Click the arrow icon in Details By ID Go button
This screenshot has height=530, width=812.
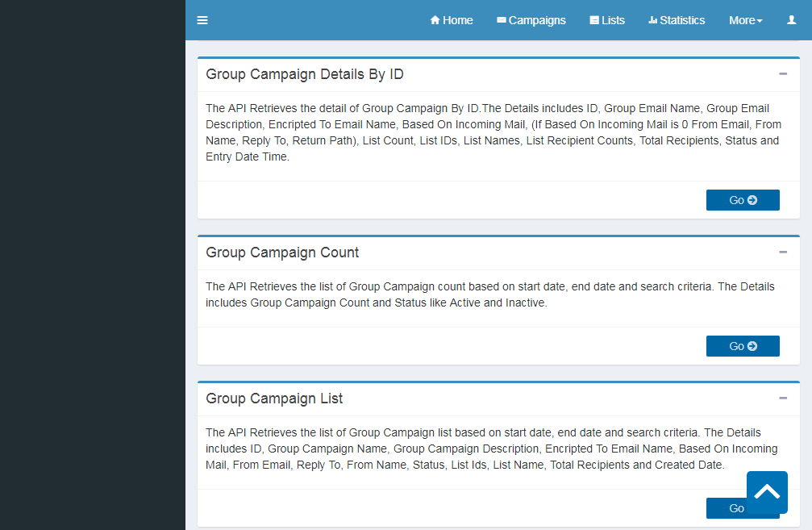752,200
